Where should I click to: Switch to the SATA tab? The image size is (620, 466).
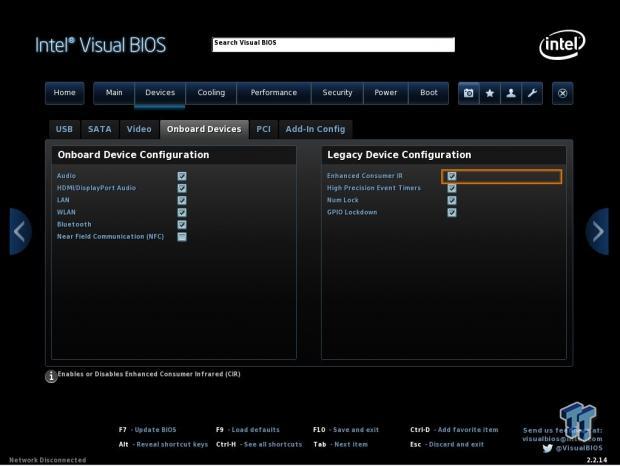[100, 129]
